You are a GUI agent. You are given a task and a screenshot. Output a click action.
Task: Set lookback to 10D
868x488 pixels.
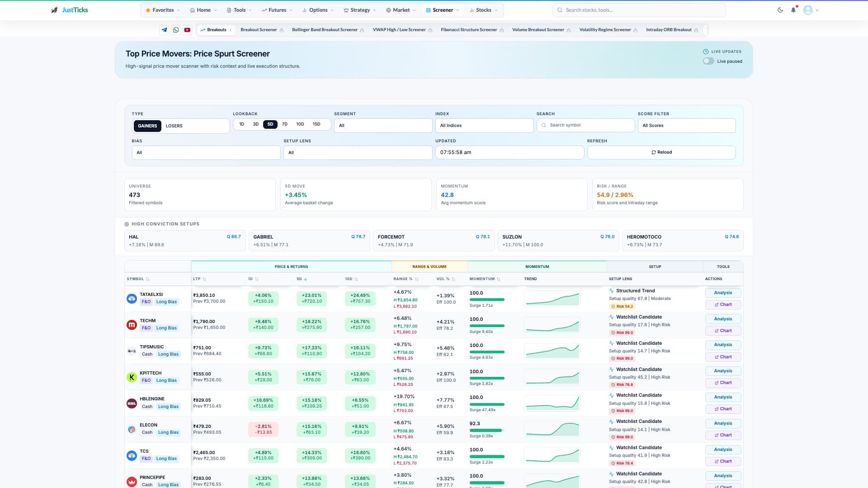300,124
